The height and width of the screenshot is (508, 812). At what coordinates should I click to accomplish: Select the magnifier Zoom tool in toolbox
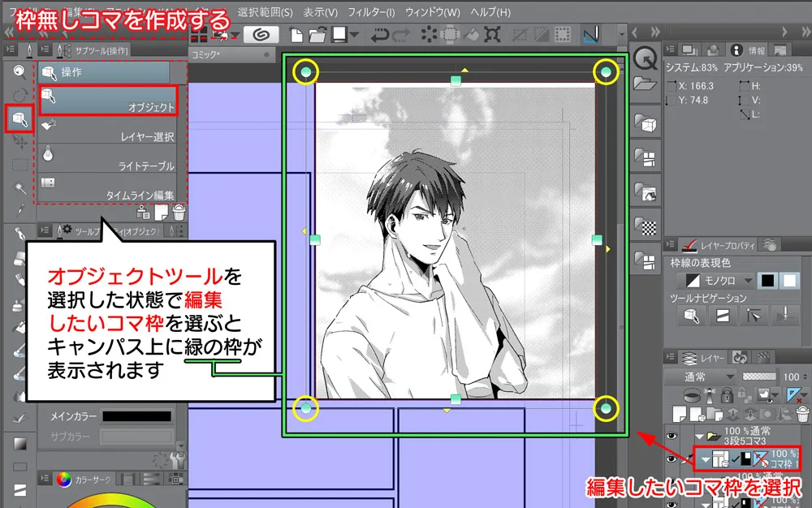19,71
